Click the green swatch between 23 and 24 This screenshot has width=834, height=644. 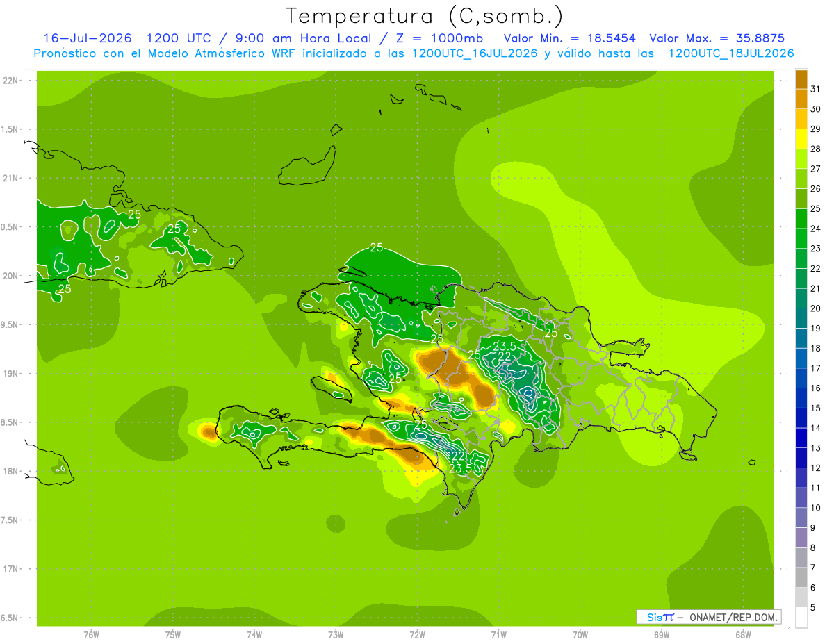(x=801, y=238)
